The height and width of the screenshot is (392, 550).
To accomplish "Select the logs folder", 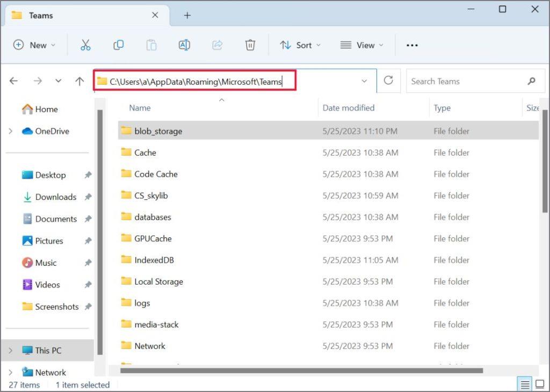I will pos(328,303).
